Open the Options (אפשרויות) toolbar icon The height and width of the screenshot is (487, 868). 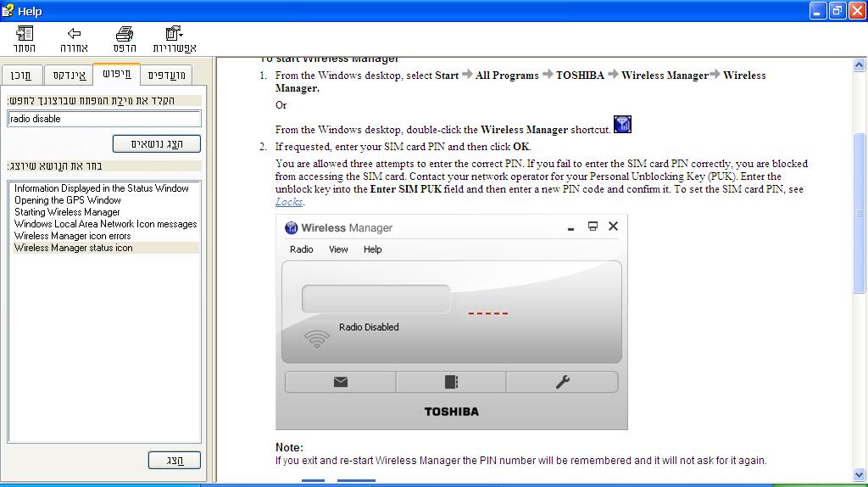pos(175,33)
